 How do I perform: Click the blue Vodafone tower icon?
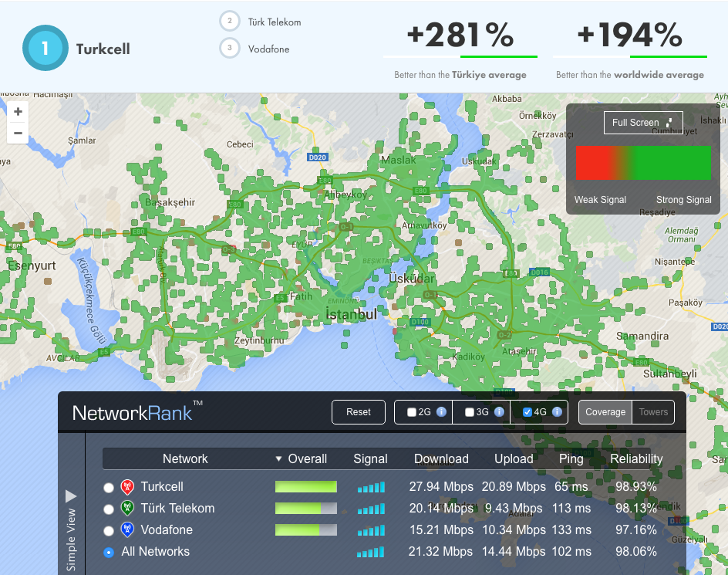tap(127, 530)
